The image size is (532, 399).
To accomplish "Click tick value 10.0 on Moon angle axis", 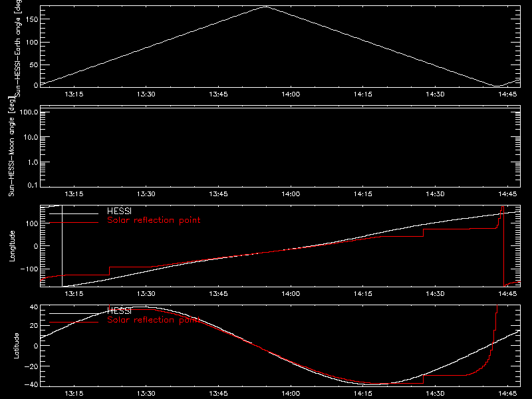I will point(31,138).
